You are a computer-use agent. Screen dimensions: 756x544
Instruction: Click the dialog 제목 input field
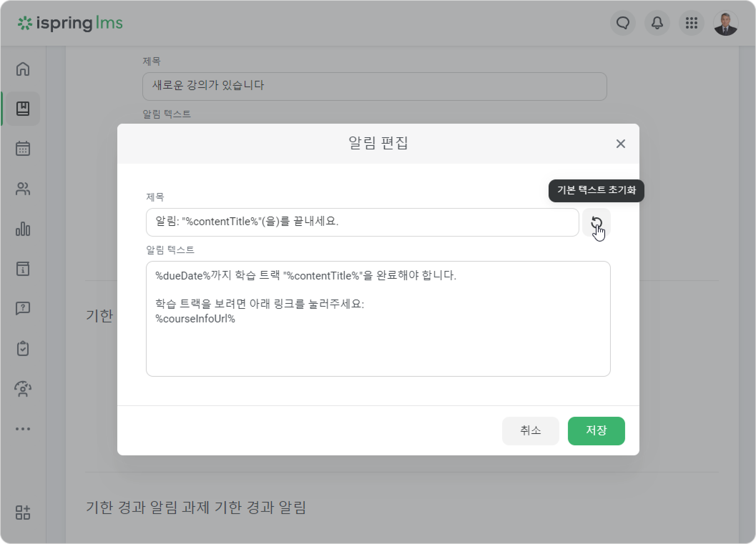click(x=362, y=222)
